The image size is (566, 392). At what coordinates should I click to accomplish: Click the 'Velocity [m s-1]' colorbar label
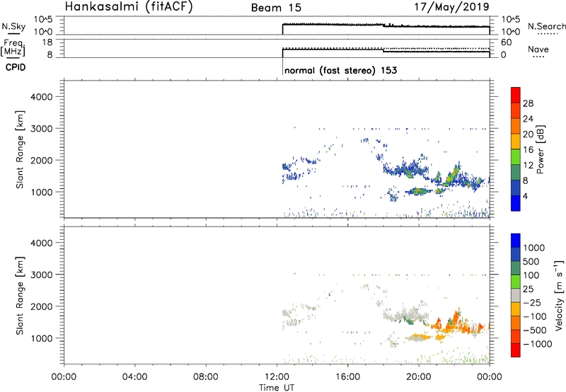point(559,295)
